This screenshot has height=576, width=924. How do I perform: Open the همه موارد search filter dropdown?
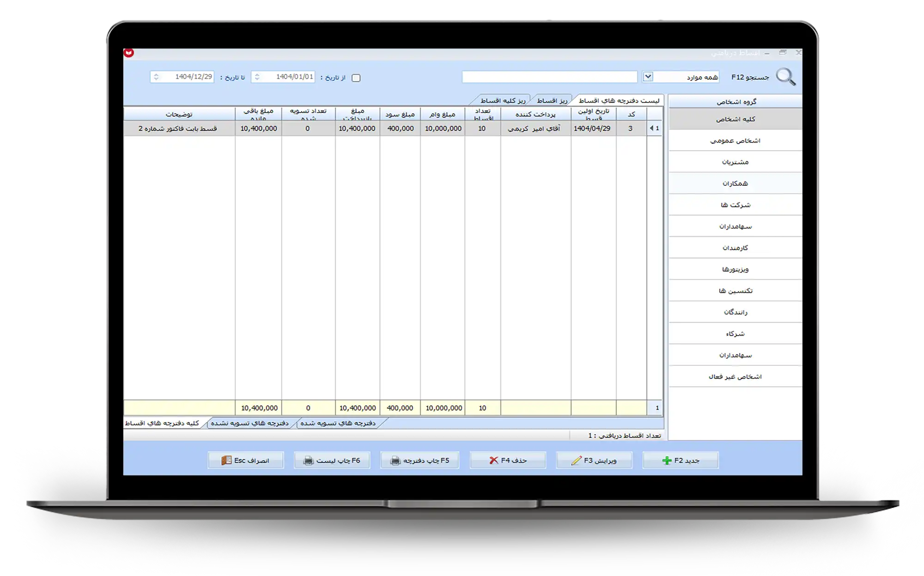[x=648, y=77]
